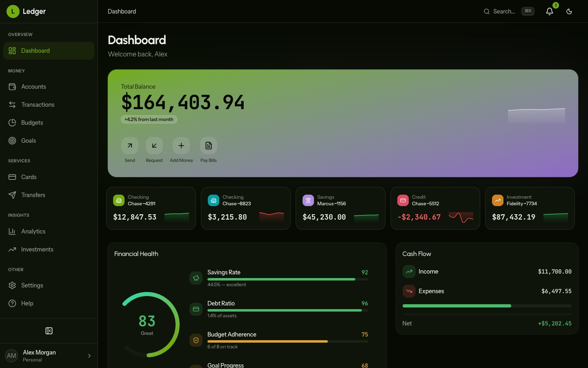
Task: Navigate to Budgets page
Action: pos(49,123)
